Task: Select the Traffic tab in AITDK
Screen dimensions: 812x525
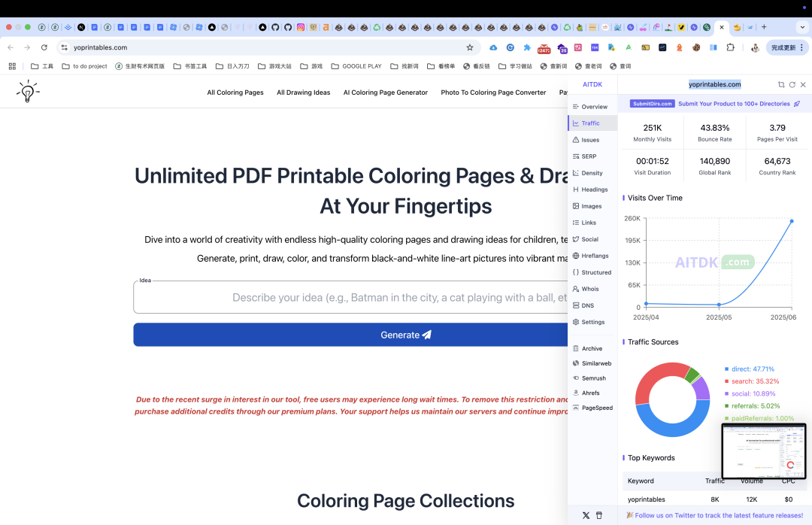Action: pyautogui.click(x=592, y=123)
